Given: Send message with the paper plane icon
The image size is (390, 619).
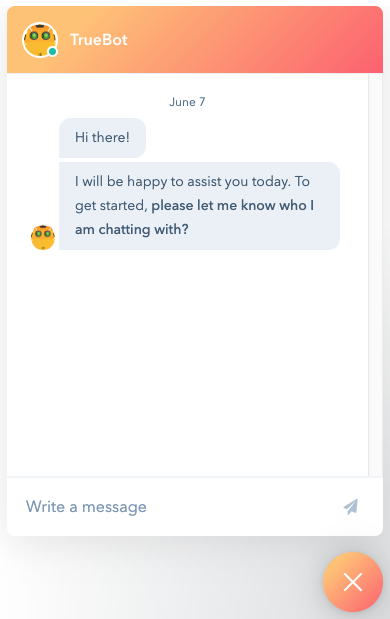Looking at the screenshot, I should coord(351,506).
